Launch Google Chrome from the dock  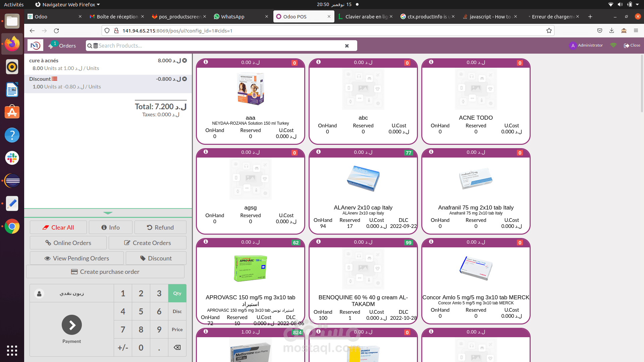point(12,226)
